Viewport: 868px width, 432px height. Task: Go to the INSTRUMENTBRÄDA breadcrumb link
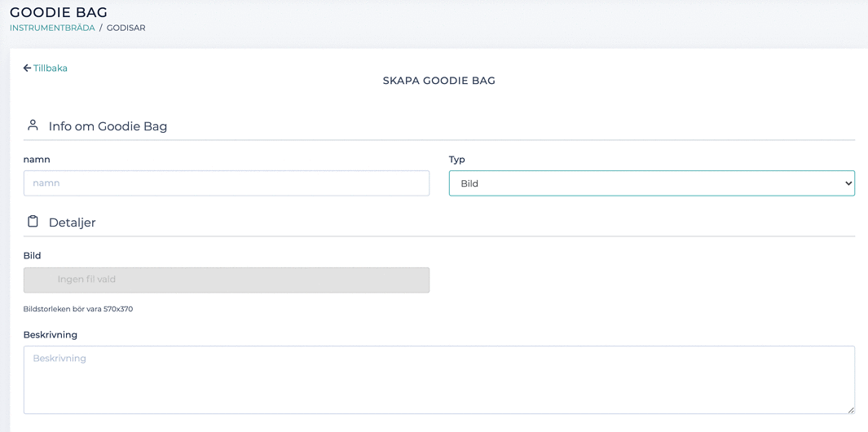pyautogui.click(x=52, y=28)
